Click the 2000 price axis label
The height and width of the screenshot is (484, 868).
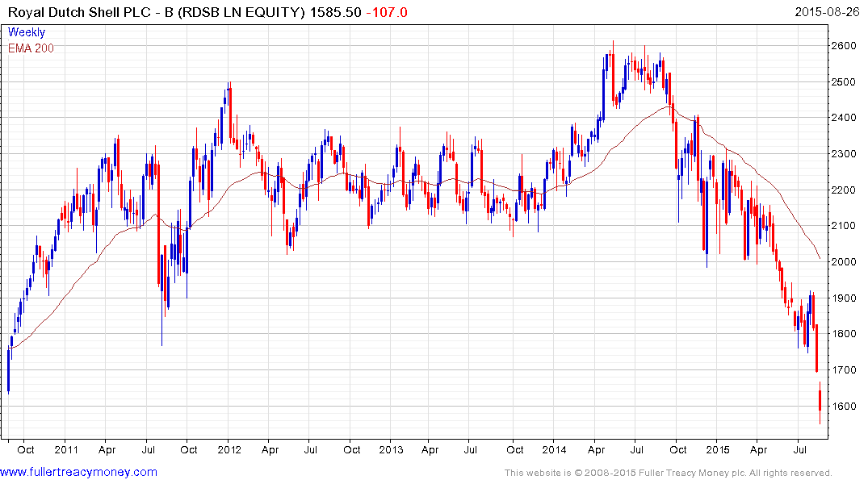(x=844, y=261)
